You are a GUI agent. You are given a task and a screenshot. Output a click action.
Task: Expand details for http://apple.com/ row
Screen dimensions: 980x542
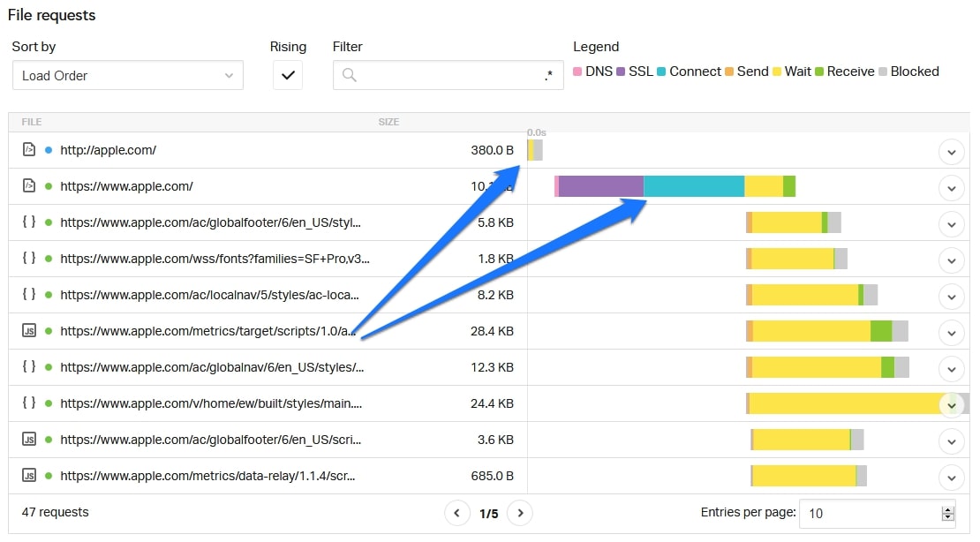coord(951,152)
